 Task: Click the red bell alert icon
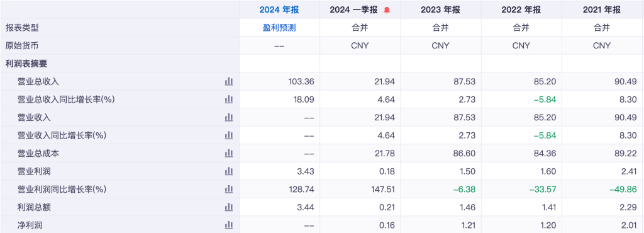pyautogui.click(x=387, y=10)
